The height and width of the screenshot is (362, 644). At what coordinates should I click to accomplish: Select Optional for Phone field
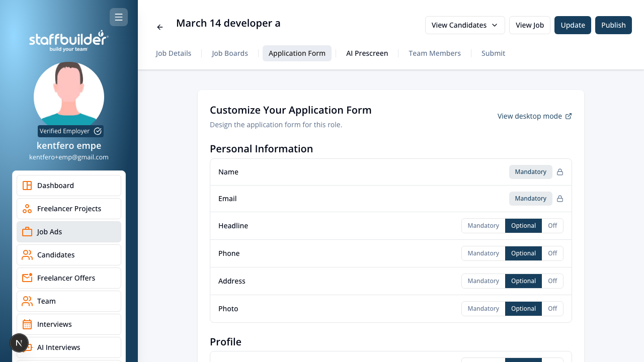tap(523, 253)
